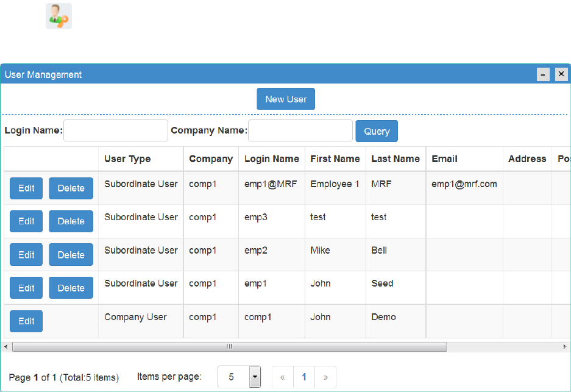This screenshot has width=571, height=392.
Task: Go to the next page arrow
Action: click(325, 377)
